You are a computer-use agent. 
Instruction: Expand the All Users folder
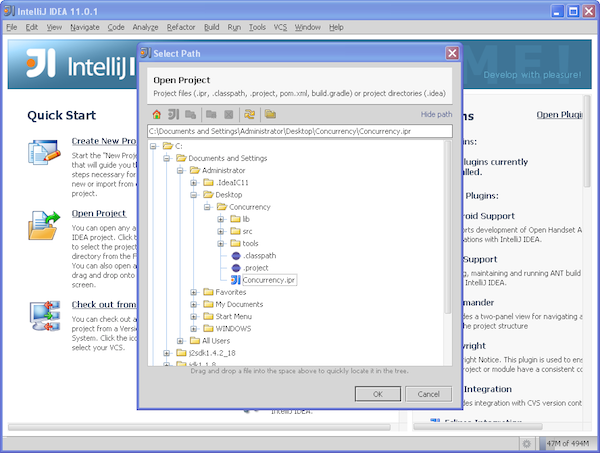[180, 341]
